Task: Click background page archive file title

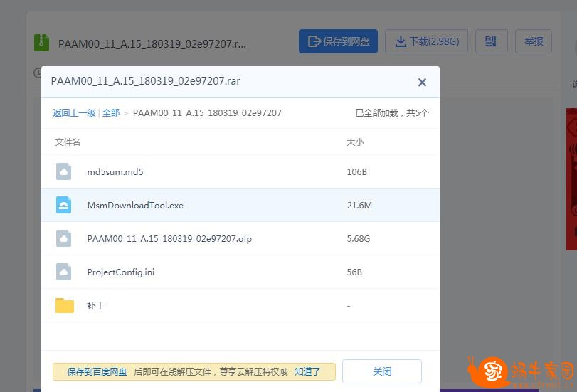Action: pos(152,44)
